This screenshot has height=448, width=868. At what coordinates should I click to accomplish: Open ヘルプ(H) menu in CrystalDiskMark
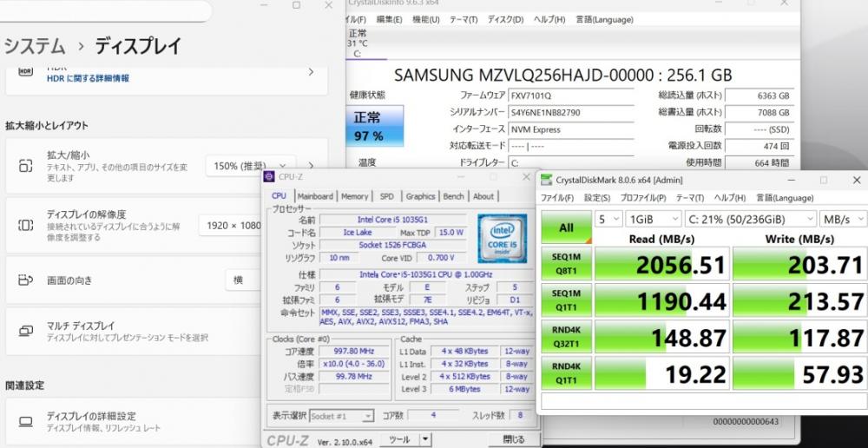pyautogui.click(x=730, y=198)
